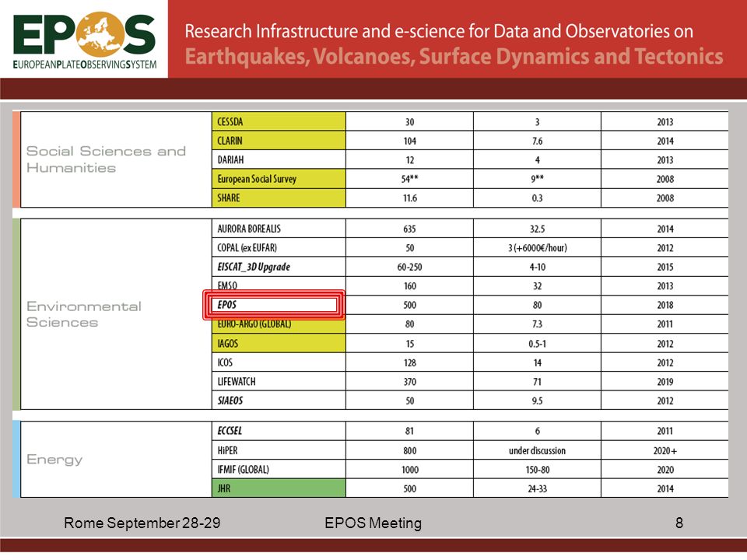The height and width of the screenshot is (560, 747).
Task: Click the value 9.5 in the SIAEOS row
Action: 538,401
